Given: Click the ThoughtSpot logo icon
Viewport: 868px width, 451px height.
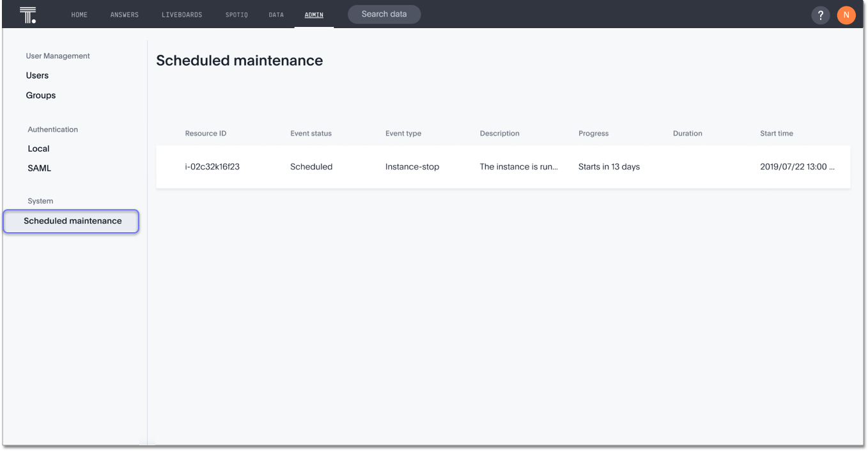Looking at the screenshot, I should pyautogui.click(x=27, y=15).
